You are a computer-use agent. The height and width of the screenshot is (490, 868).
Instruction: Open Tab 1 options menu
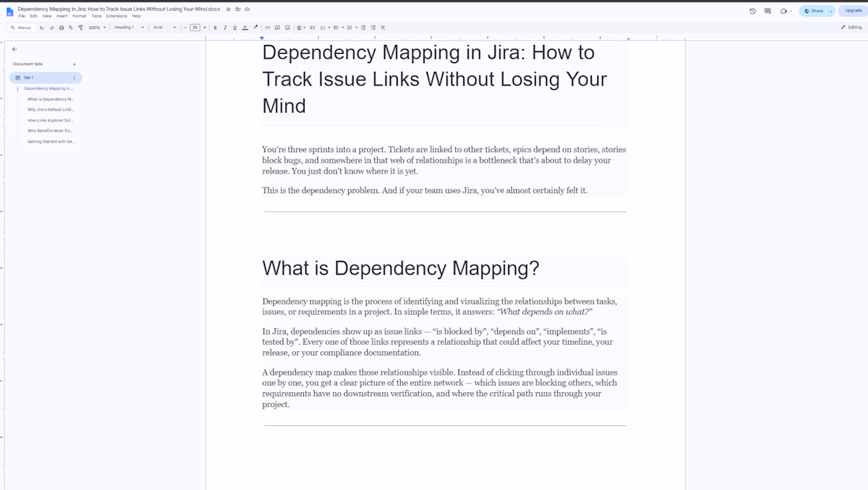tap(74, 77)
